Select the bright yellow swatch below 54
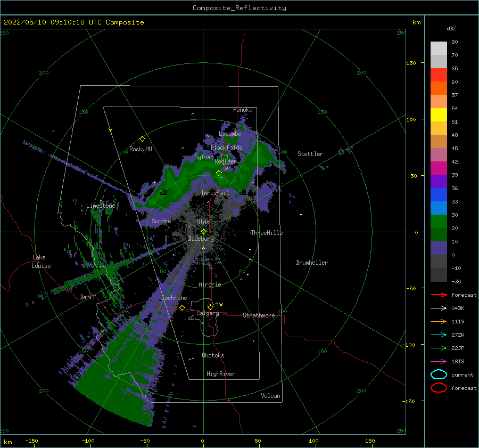The image size is (479, 448). [x=439, y=115]
